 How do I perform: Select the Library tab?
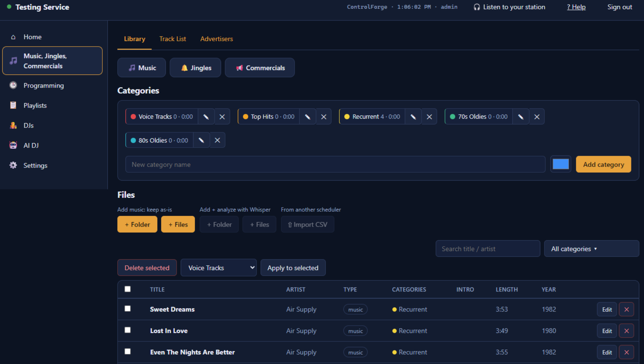coord(134,39)
